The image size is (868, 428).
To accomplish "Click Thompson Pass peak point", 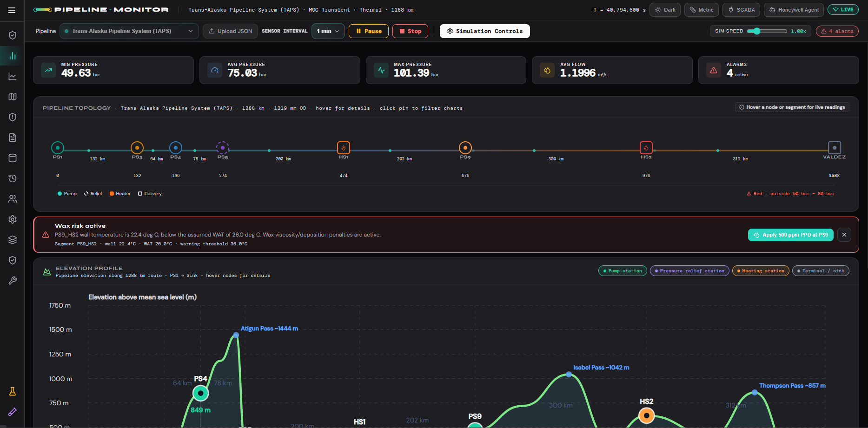I will pos(755,393).
